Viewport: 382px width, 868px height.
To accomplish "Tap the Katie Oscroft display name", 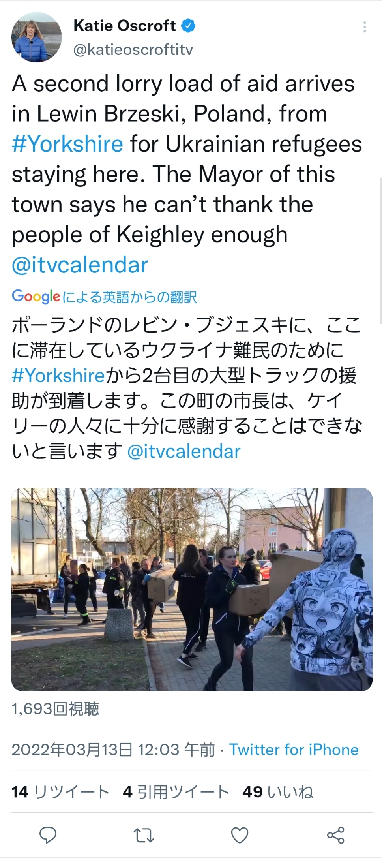I will pyautogui.click(x=125, y=26).
